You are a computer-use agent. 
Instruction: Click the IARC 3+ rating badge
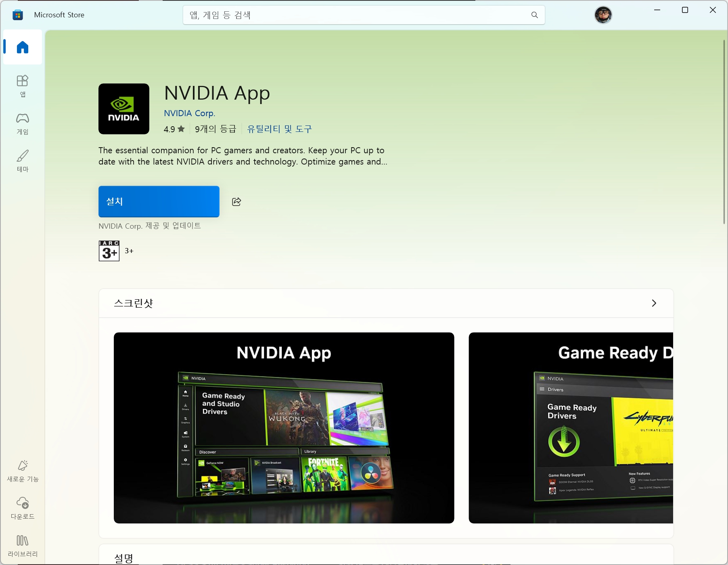(109, 251)
